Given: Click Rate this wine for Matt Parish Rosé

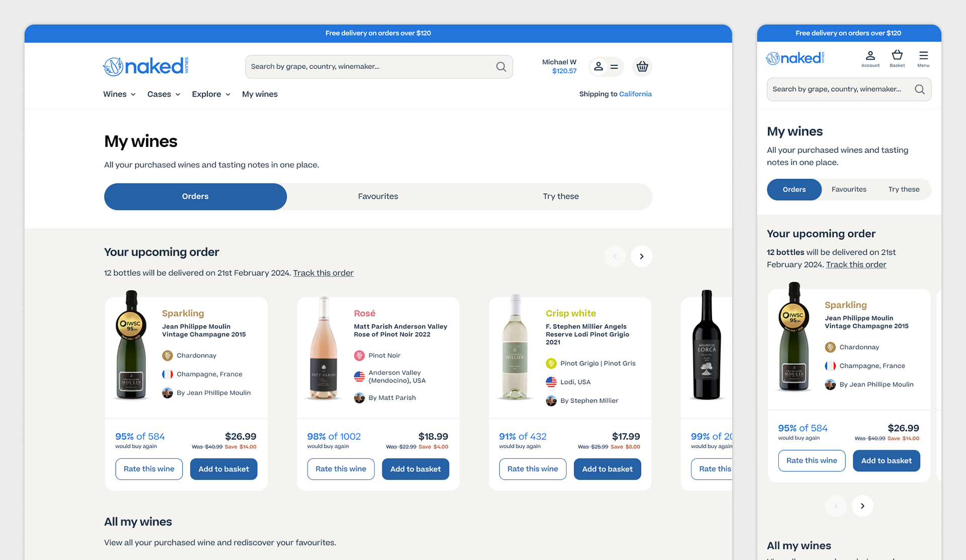Looking at the screenshot, I should click(341, 469).
